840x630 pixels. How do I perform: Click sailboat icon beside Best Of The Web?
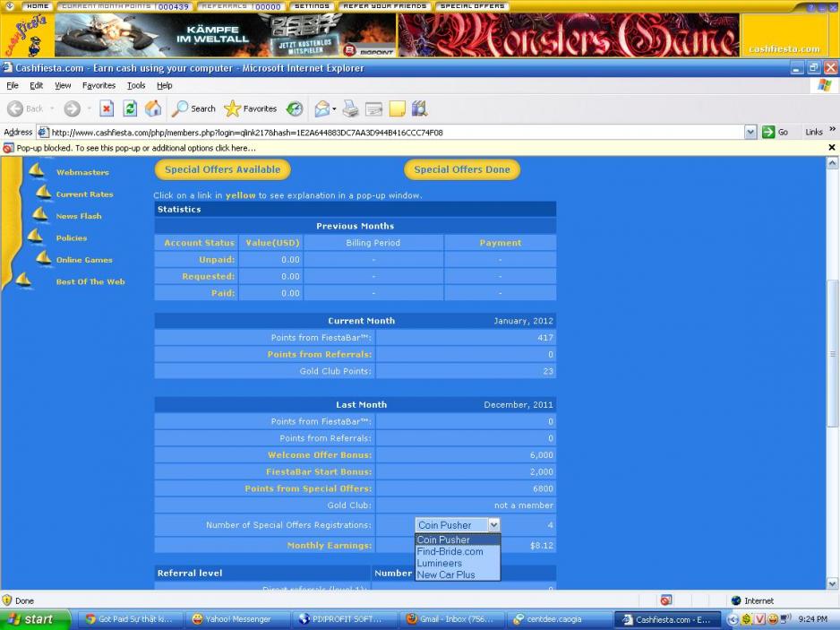(23, 280)
